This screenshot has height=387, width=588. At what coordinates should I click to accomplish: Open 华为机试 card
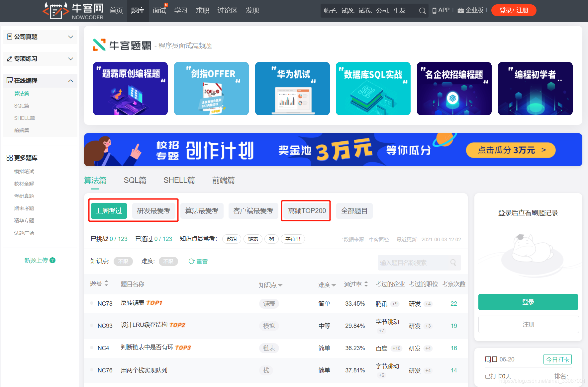(292, 89)
